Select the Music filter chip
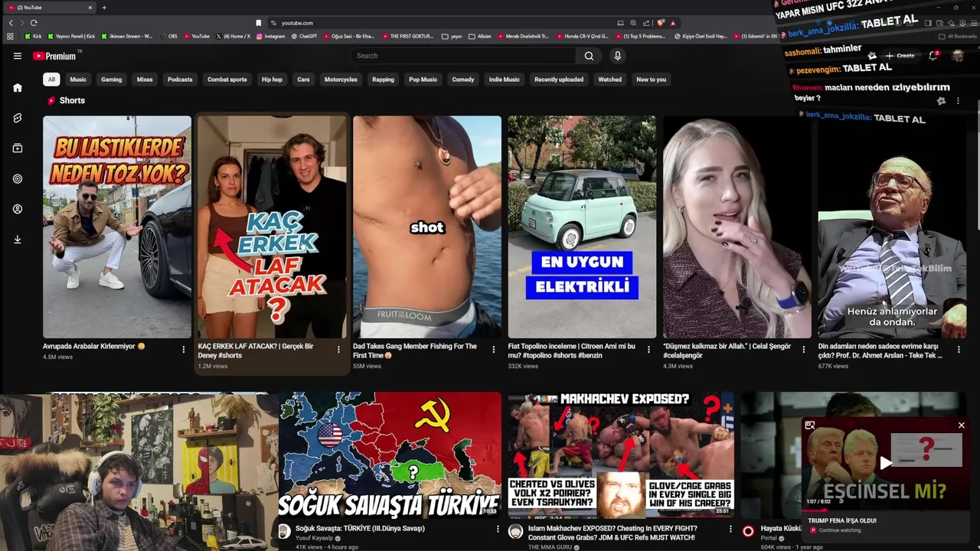980x551 pixels. pyautogui.click(x=78, y=80)
